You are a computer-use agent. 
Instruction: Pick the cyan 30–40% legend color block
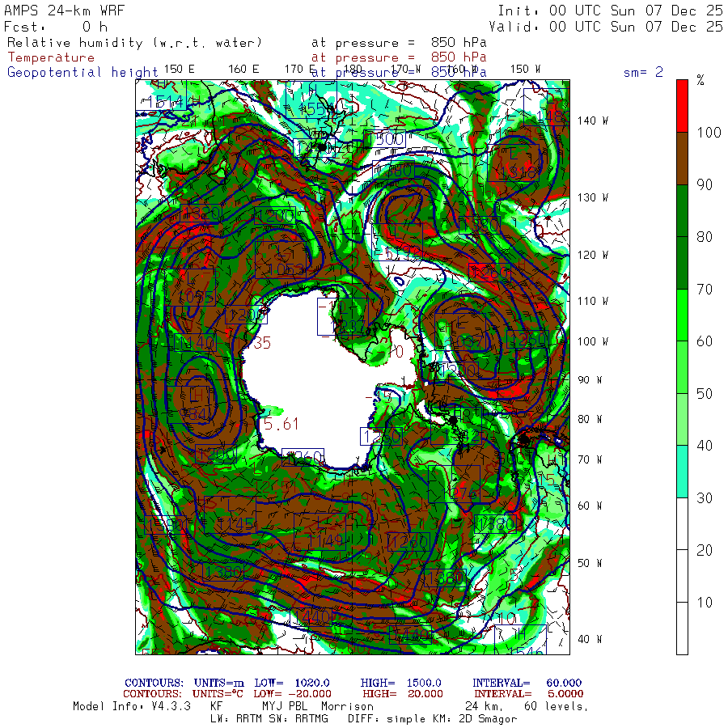tap(682, 472)
